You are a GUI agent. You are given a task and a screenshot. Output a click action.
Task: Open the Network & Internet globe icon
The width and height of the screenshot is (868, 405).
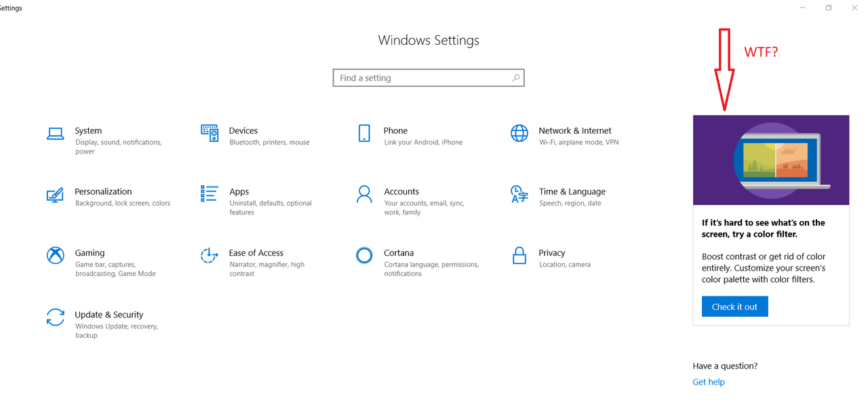(519, 133)
